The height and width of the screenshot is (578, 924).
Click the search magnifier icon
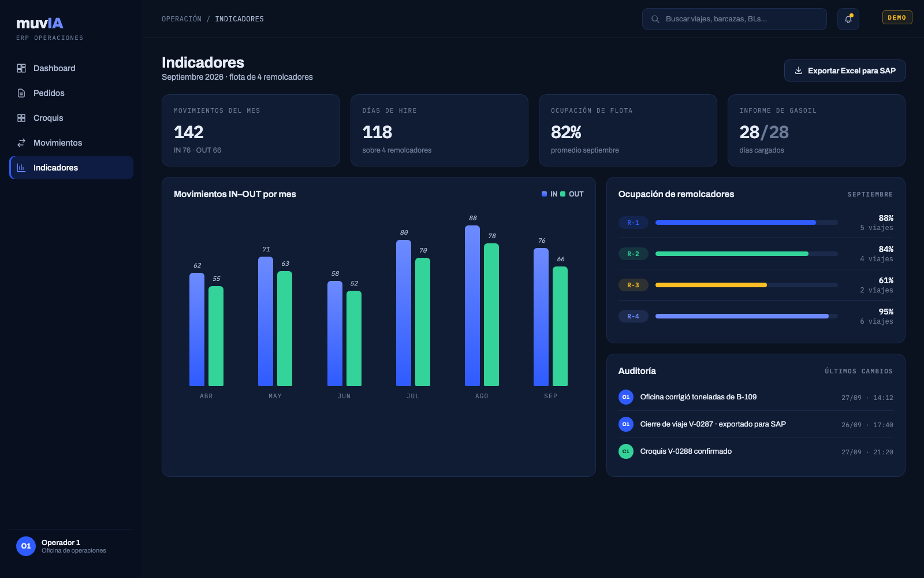coord(655,19)
